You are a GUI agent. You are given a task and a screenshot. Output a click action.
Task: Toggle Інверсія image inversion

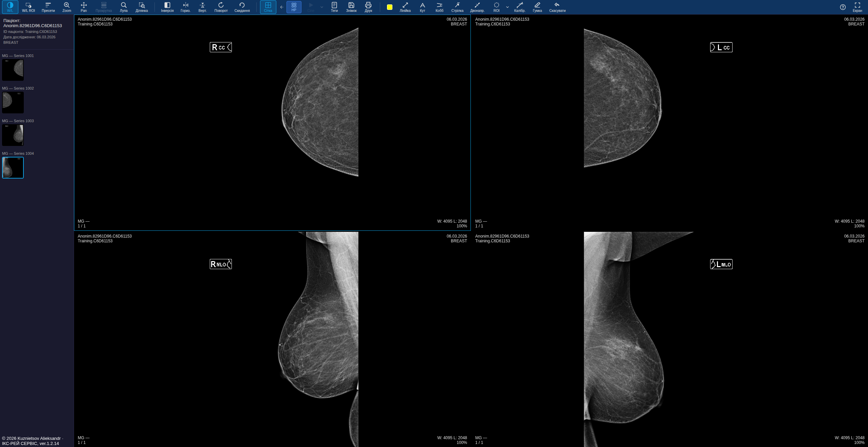(167, 7)
